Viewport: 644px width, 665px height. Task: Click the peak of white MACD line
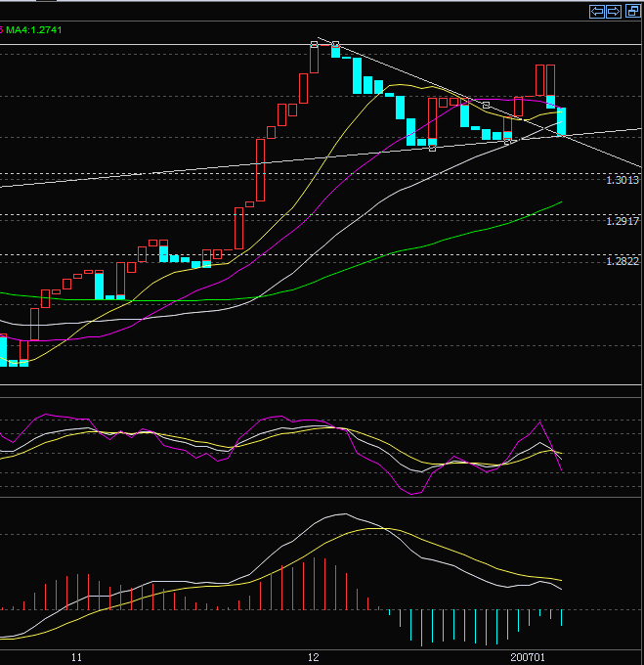tap(342, 514)
